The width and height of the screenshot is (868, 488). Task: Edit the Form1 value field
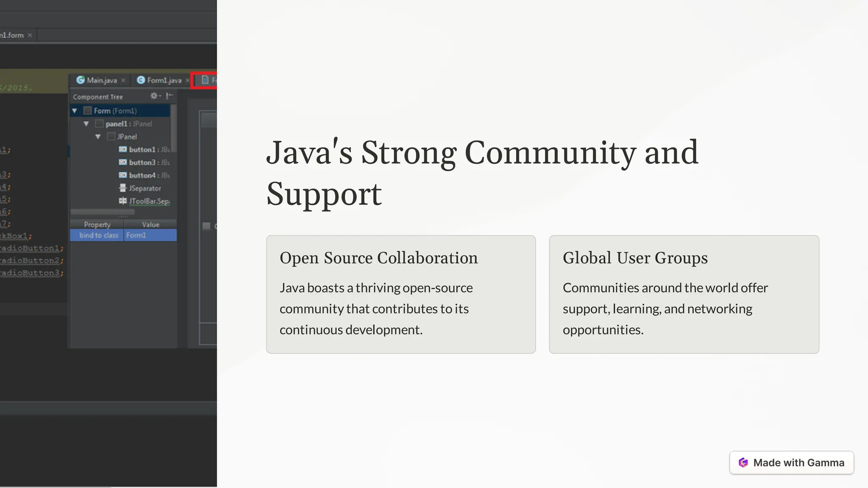150,235
